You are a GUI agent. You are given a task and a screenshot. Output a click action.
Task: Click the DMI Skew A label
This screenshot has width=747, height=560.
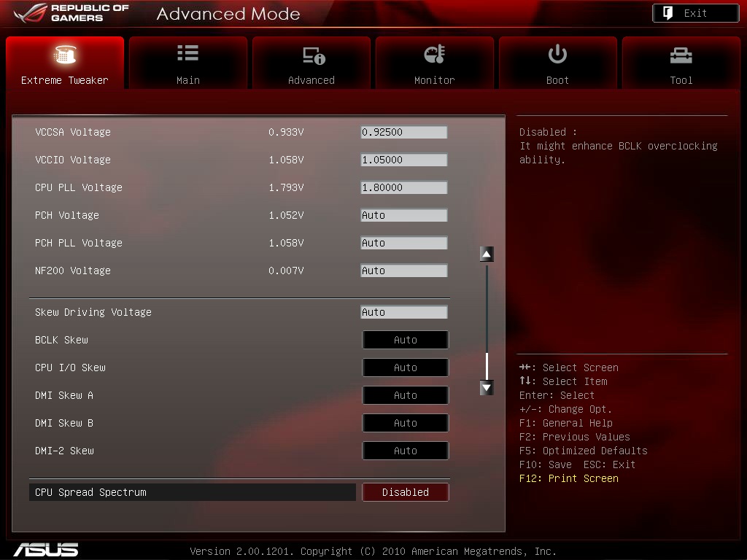(x=64, y=395)
